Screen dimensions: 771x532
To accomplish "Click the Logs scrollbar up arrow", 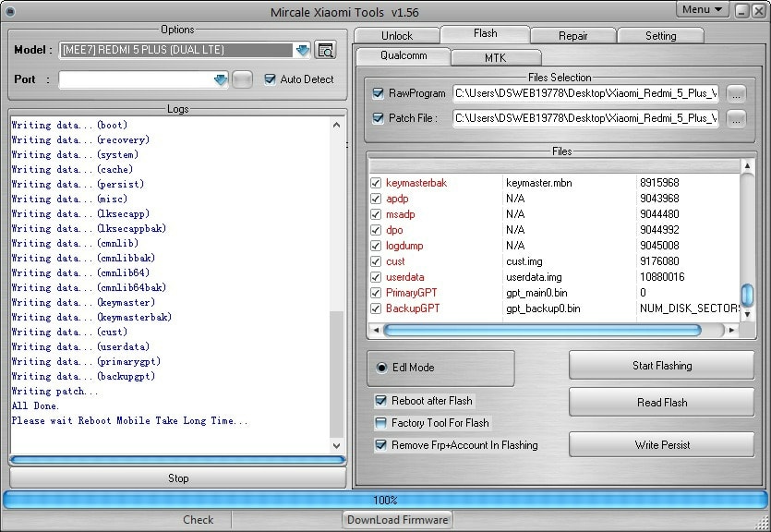I will pos(336,125).
